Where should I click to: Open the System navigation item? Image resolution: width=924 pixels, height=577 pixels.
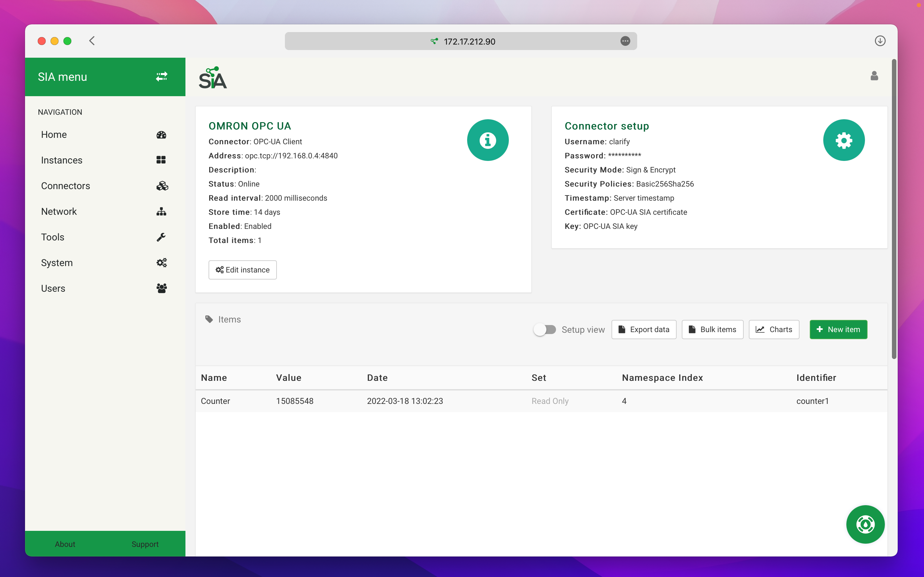coord(57,263)
